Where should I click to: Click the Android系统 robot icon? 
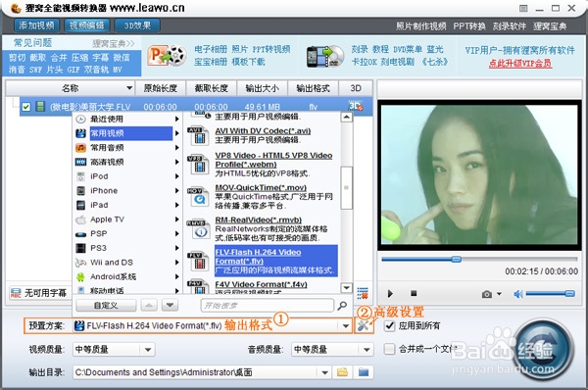[80, 277]
